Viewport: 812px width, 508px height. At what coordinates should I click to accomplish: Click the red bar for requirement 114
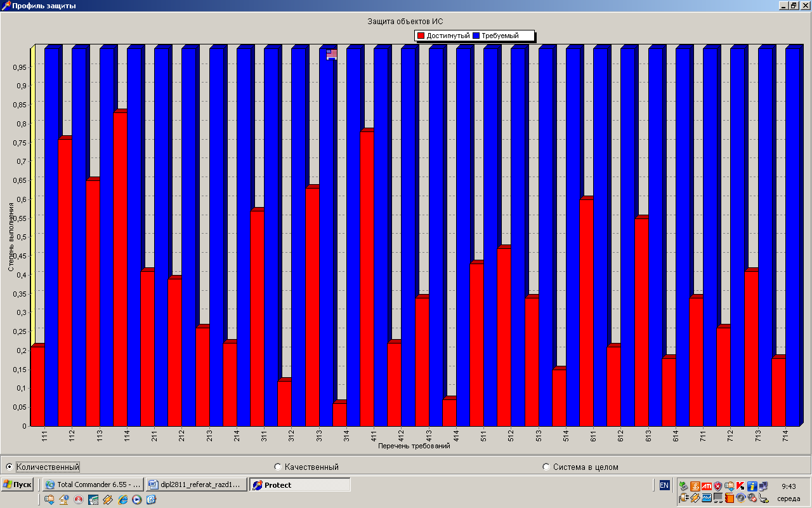click(x=120, y=267)
